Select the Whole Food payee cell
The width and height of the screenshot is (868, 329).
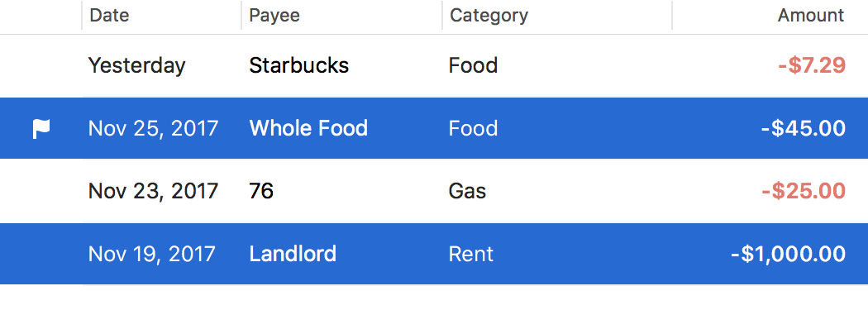[x=308, y=128]
